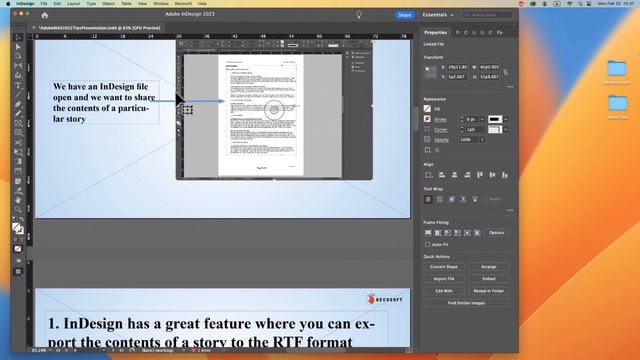Open zoom level dropdown in status bar
The image size is (640, 360).
(50, 350)
